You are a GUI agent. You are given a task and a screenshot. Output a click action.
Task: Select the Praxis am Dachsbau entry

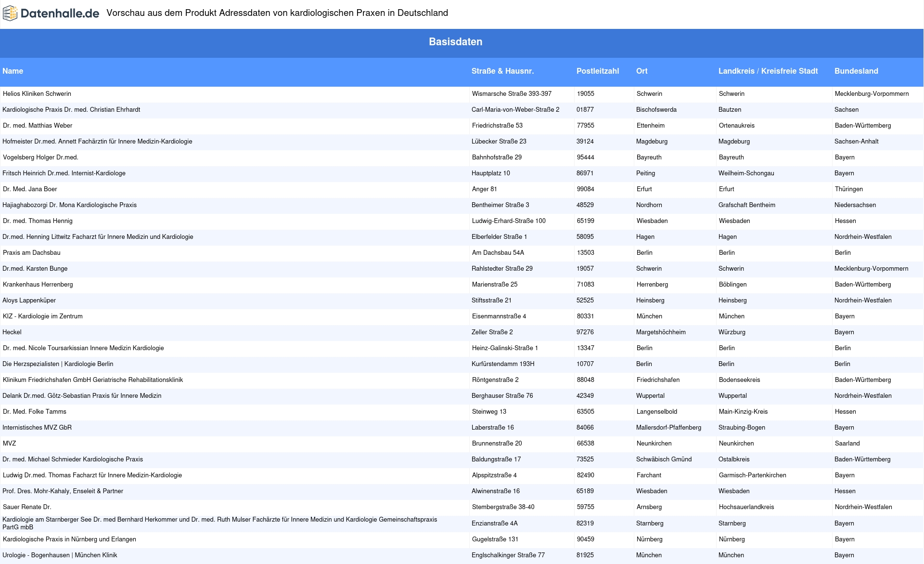(32, 253)
